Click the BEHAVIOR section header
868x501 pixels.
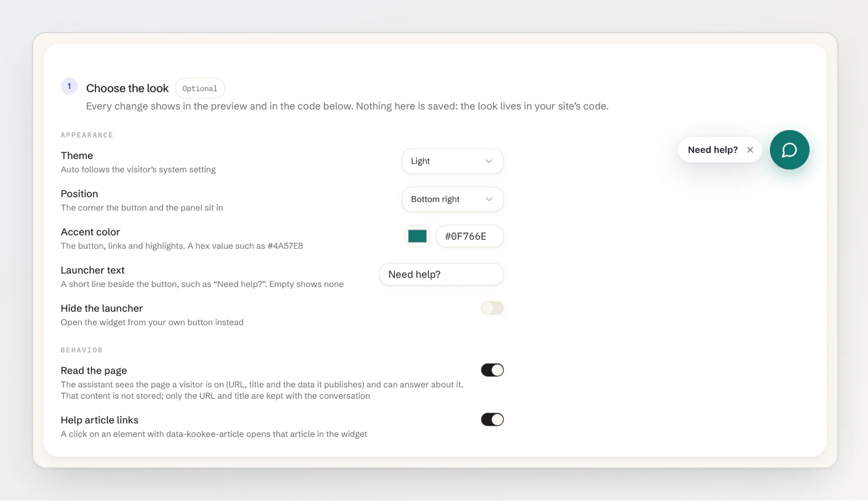(82, 350)
